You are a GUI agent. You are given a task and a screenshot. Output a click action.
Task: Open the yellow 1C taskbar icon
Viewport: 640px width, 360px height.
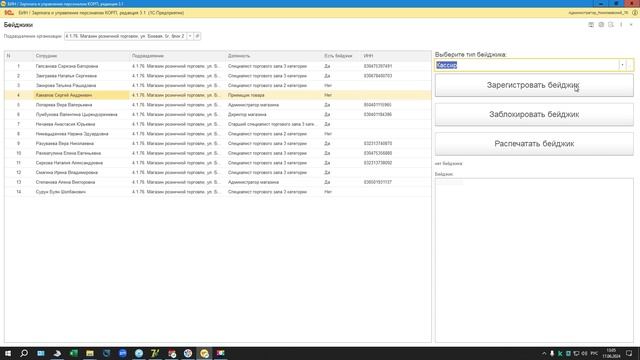pos(204,353)
